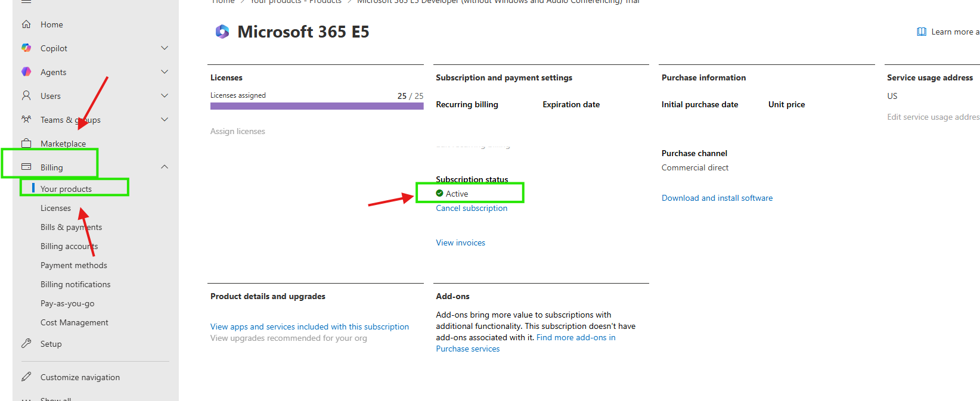Expand the Copilot menu chevron

pos(165,48)
